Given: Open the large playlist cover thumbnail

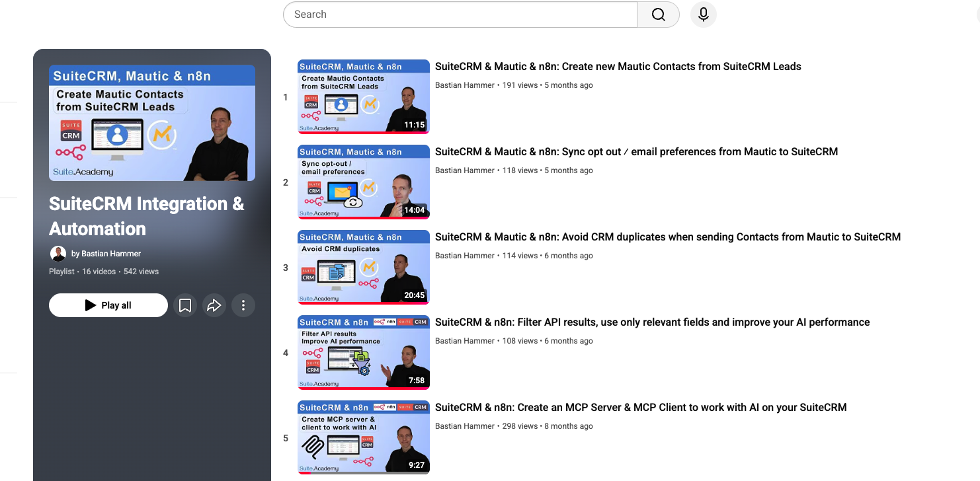Looking at the screenshot, I should pyautogui.click(x=152, y=123).
